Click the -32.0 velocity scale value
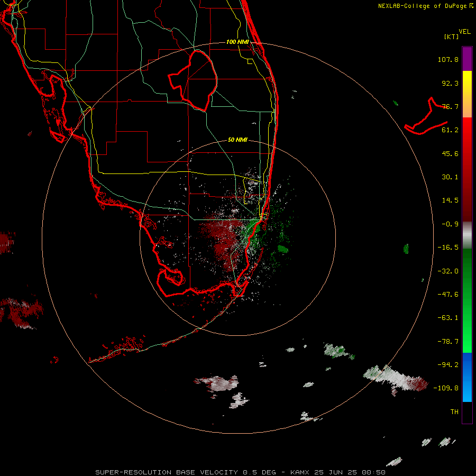 click(x=448, y=271)
